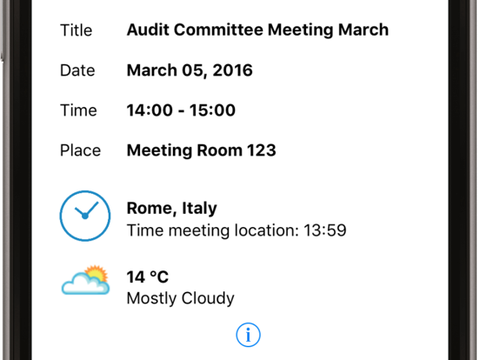Open the Meeting Room 123 place value

tap(201, 150)
